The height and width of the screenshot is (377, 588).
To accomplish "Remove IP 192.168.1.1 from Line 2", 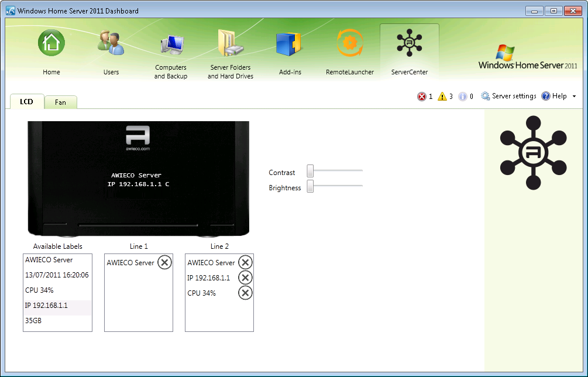I will (x=245, y=277).
